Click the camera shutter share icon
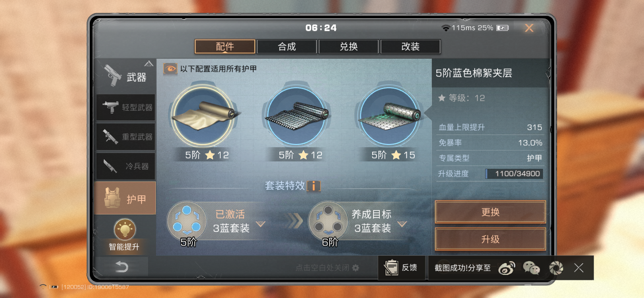This screenshot has height=298, width=644. [x=556, y=268]
